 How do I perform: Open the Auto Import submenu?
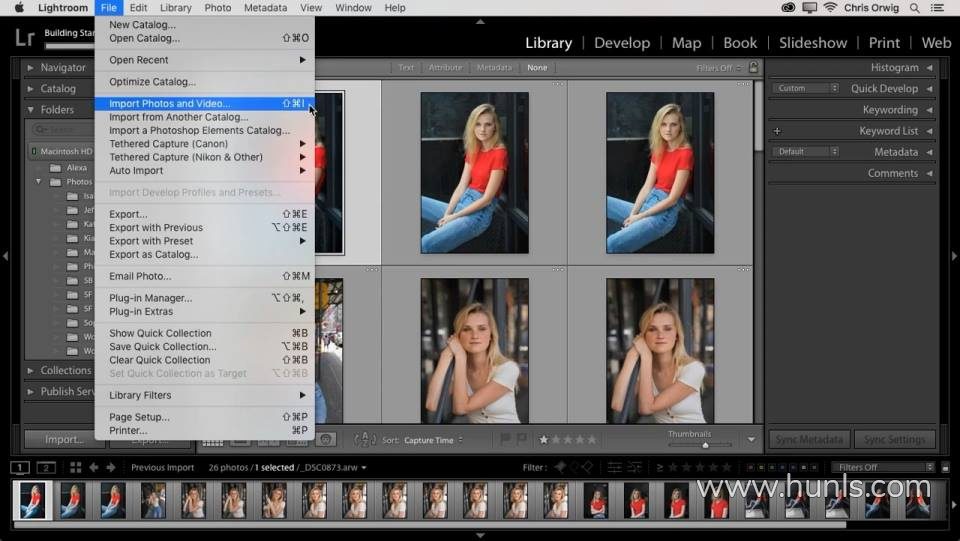tap(204, 171)
